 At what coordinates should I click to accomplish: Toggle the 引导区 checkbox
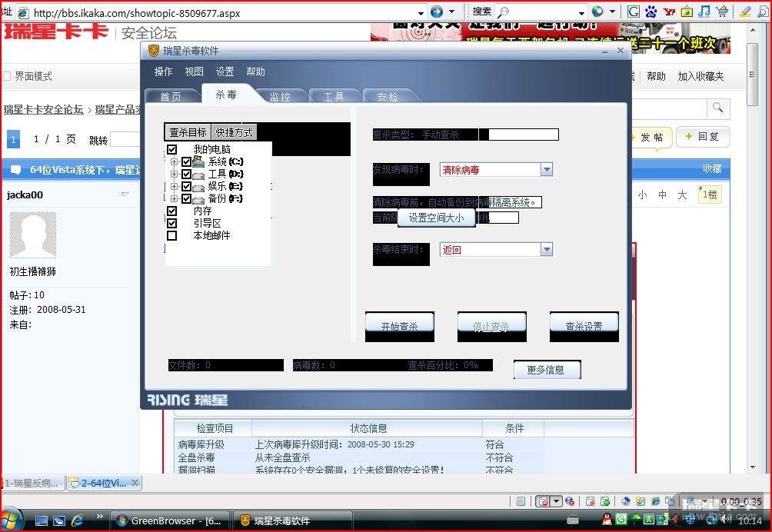(x=171, y=223)
